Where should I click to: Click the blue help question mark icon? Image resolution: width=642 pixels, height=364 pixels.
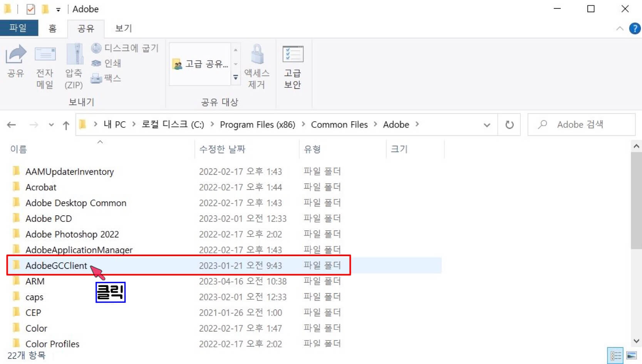coord(635,29)
